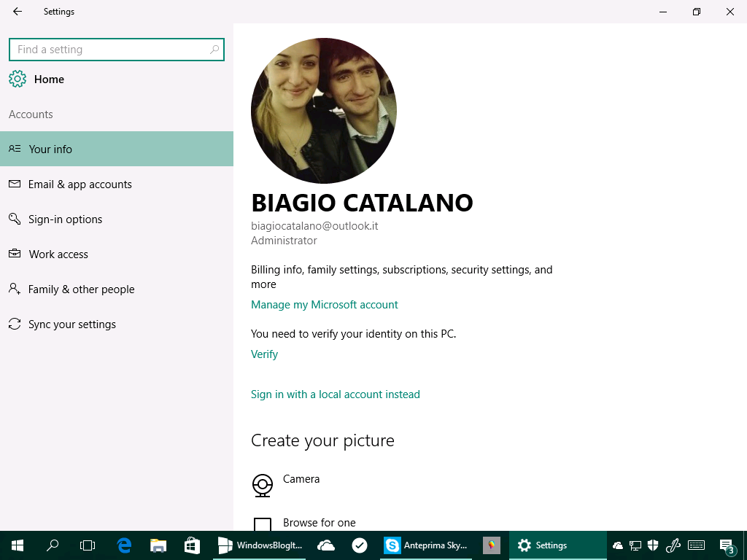The height and width of the screenshot is (560, 747).
Task: Click the Find a setting search box
Action: (x=116, y=50)
